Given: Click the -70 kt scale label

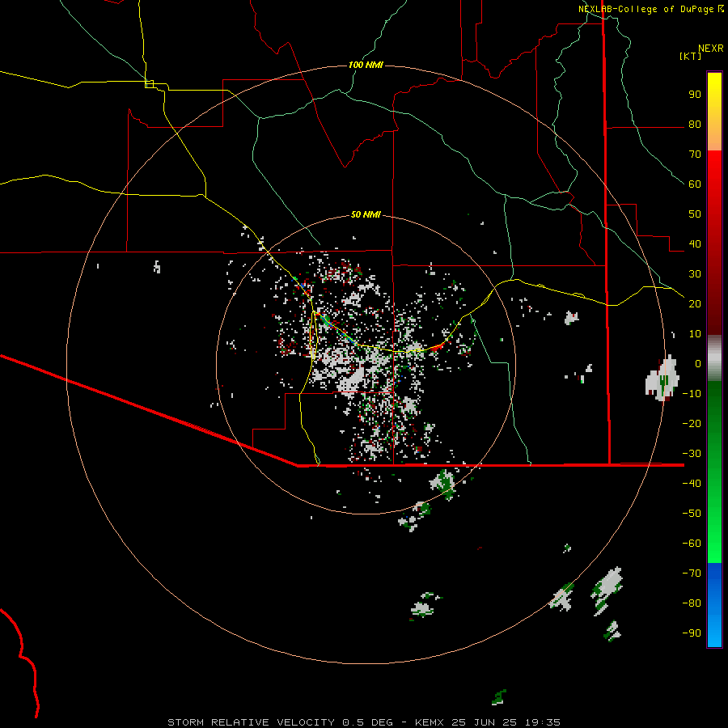Looking at the screenshot, I should 692,574.
